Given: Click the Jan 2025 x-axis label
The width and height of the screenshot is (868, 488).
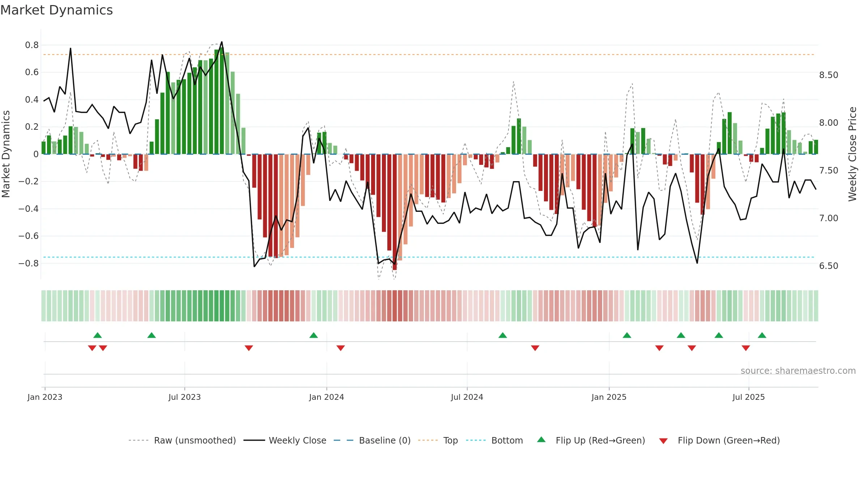Looking at the screenshot, I should click(609, 397).
